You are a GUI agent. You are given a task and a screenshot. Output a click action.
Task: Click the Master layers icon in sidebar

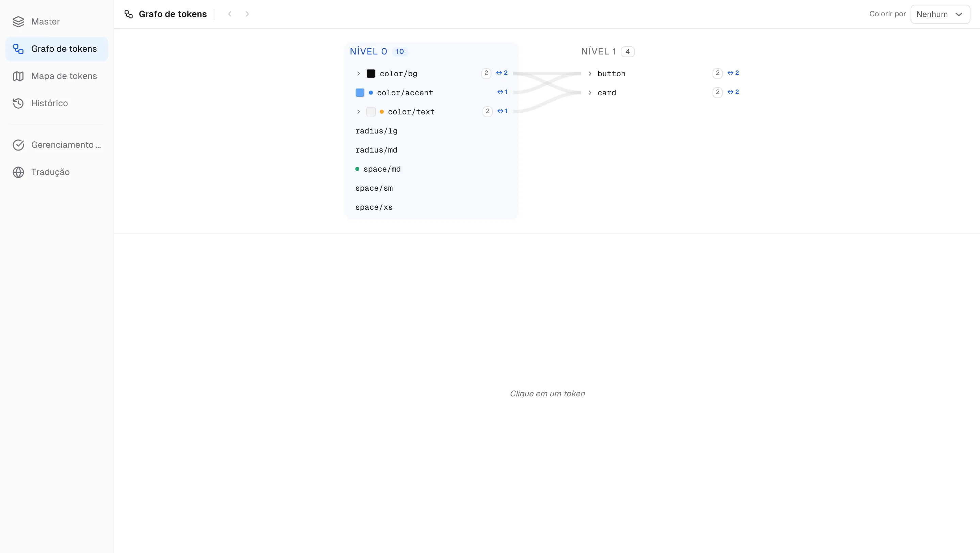tap(18, 22)
